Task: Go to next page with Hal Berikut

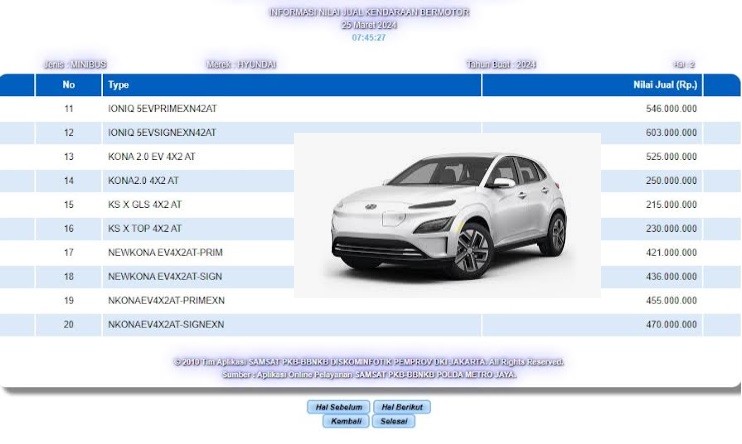Action: pos(400,407)
